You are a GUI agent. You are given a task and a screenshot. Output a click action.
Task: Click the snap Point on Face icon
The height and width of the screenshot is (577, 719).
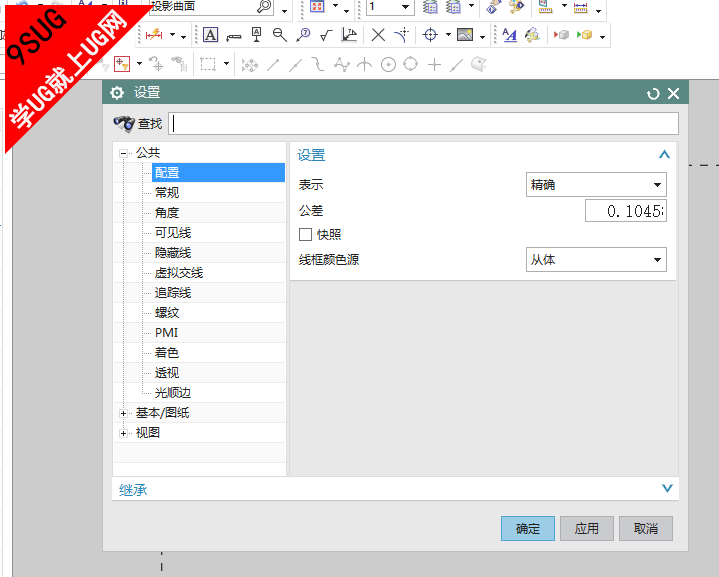pos(478,64)
